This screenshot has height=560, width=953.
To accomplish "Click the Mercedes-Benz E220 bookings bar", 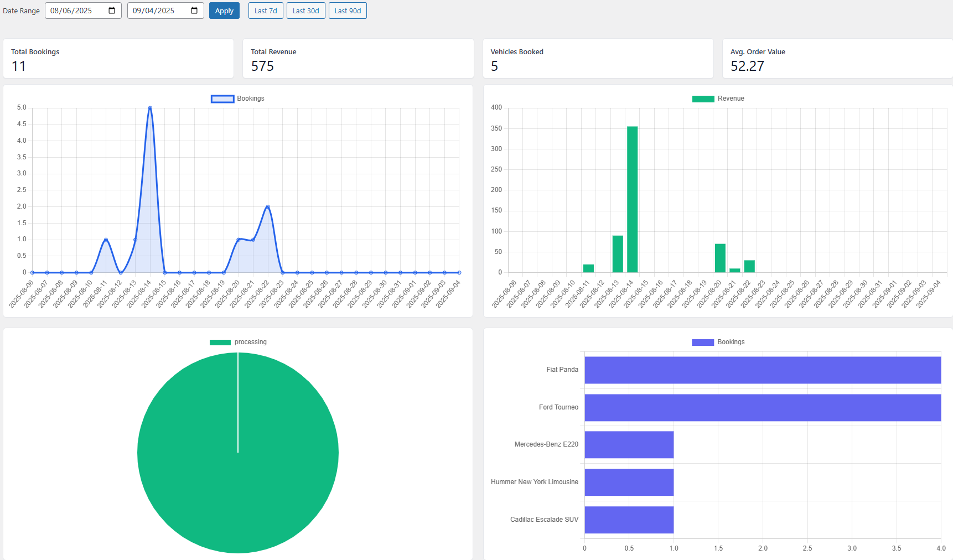I will click(629, 445).
